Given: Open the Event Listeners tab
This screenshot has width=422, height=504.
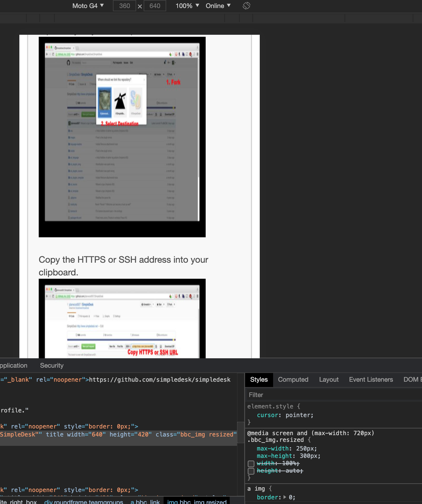Looking at the screenshot, I should pos(371,380).
